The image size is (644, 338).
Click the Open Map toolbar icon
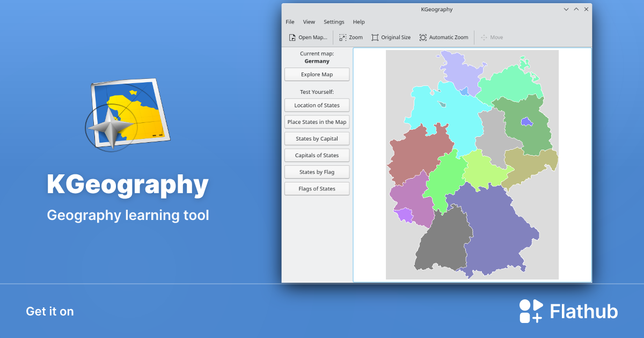(292, 37)
